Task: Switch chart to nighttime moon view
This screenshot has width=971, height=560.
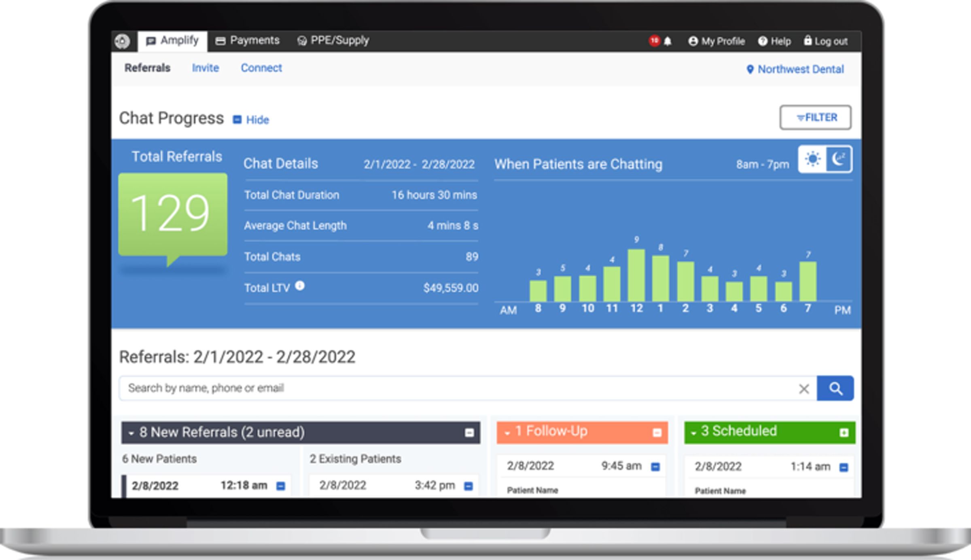Action: click(x=838, y=159)
